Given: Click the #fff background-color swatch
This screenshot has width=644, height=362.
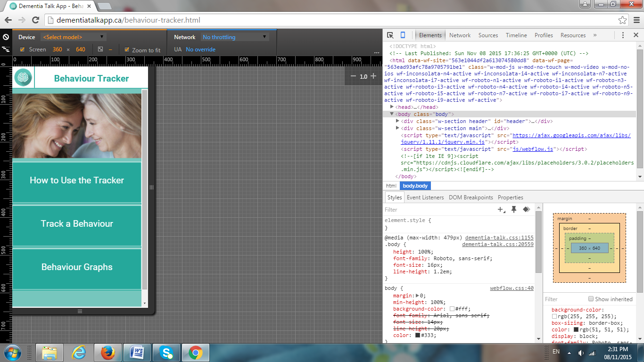Looking at the screenshot, I should [452, 309].
